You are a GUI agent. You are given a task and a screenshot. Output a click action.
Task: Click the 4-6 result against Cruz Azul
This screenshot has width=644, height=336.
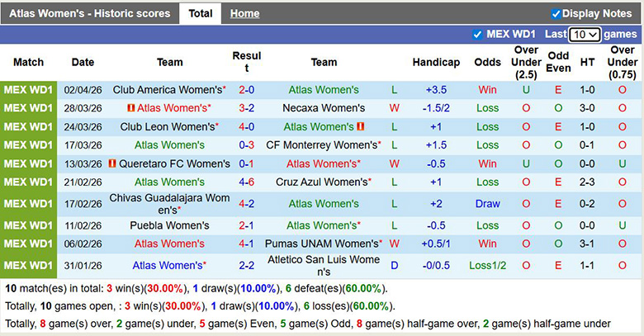pyautogui.click(x=246, y=182)
